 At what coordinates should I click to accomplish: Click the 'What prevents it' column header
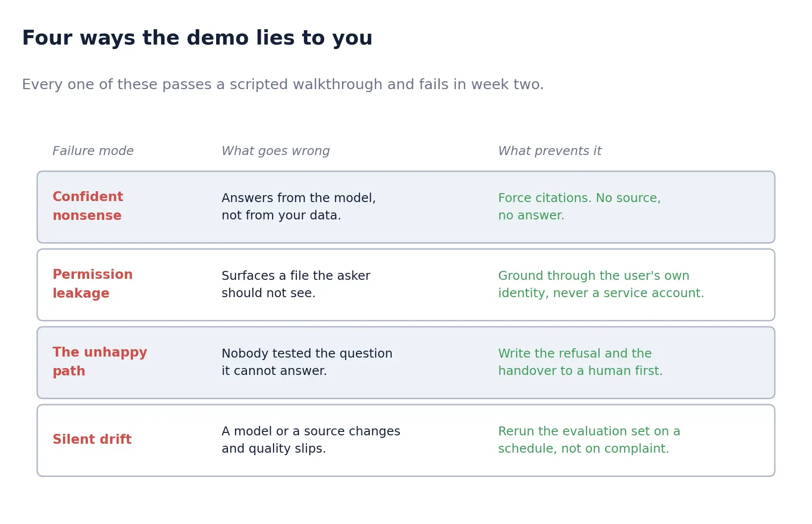coord(550,151)
